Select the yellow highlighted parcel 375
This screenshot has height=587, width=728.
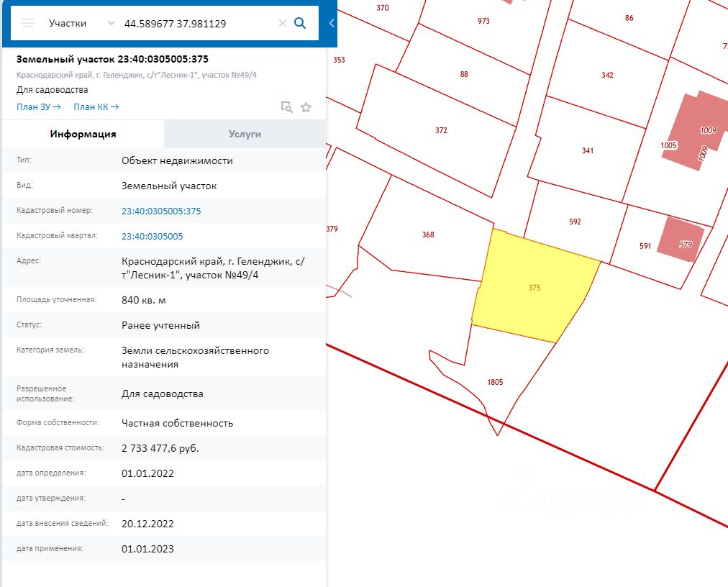(534, 288)
